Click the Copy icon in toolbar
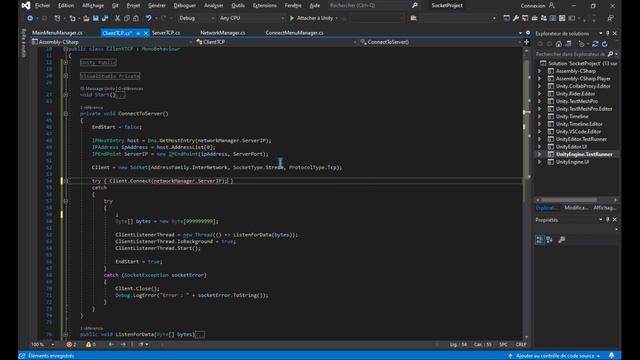Image resolution: width=640 pixels, height=360 pixels. click(127, 18)
